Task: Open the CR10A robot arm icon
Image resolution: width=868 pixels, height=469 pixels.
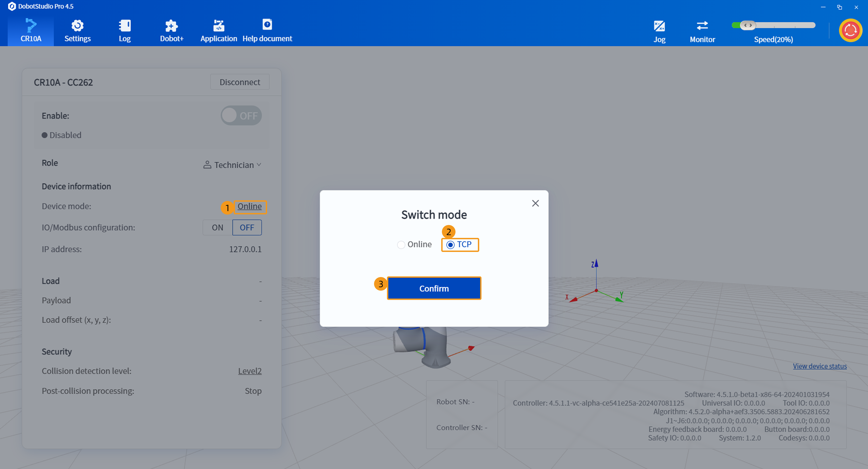Action: [31, 26]
